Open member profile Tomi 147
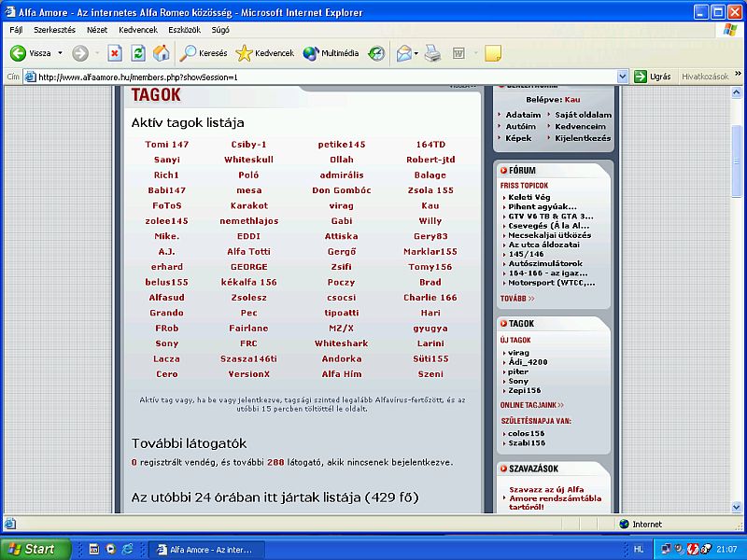Viewport: 747px width, 560px height. [167, 145]
